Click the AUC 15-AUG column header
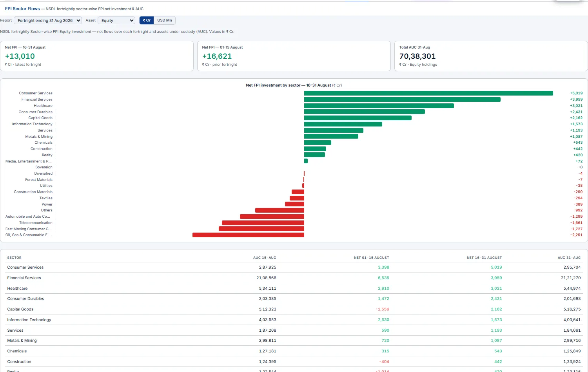Viewport: 588px width, 372px height. 265,258
